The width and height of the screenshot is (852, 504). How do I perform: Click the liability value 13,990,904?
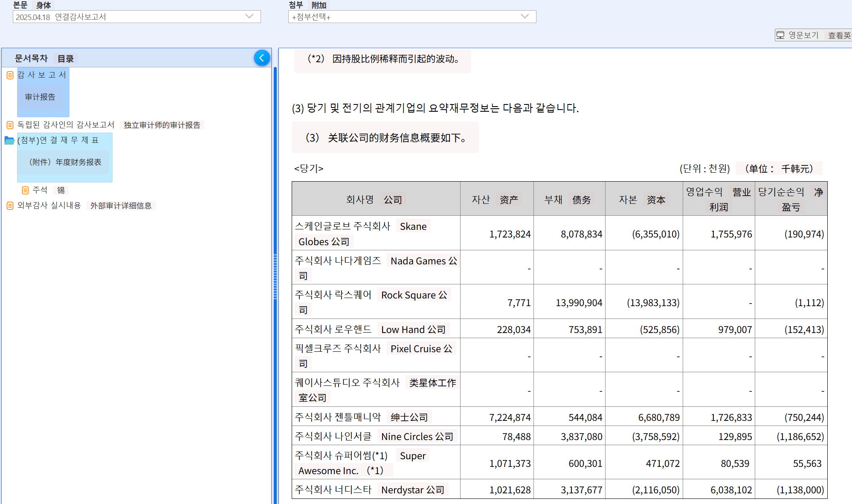(579, 303)
